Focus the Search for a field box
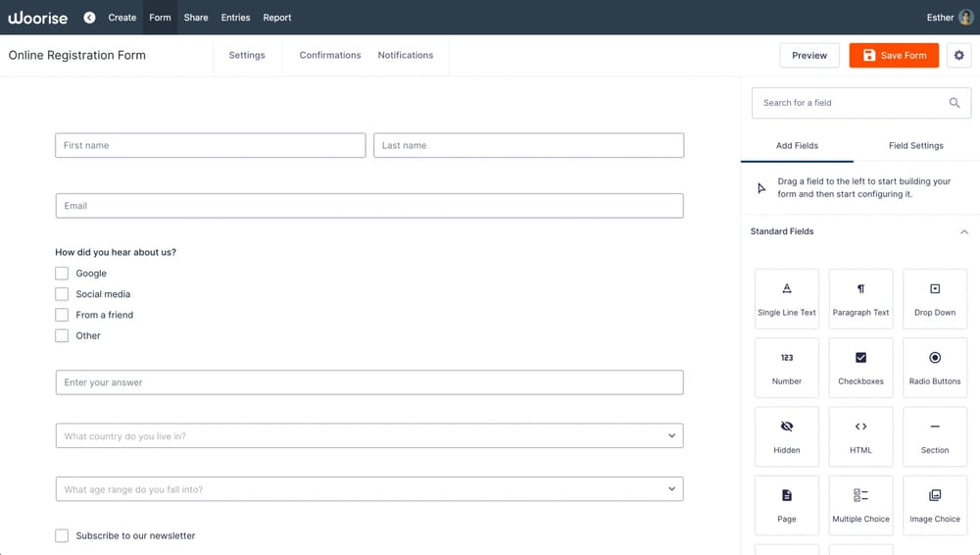 click(861, 103)
